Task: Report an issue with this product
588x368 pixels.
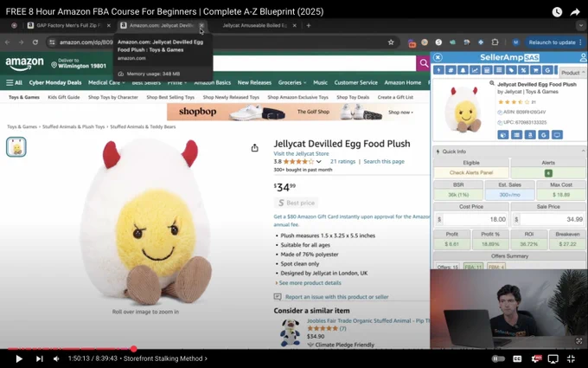Action: coord(336,297)
